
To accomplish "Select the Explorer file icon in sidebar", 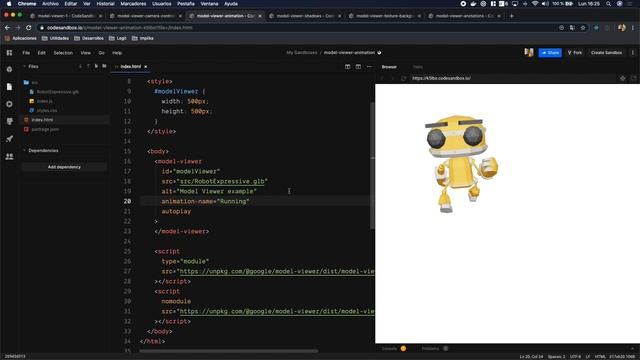I will (x=9, y=87).
